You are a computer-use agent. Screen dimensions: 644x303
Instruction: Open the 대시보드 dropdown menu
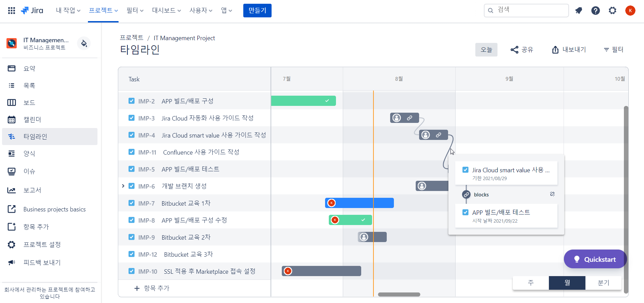coord(166,11)
